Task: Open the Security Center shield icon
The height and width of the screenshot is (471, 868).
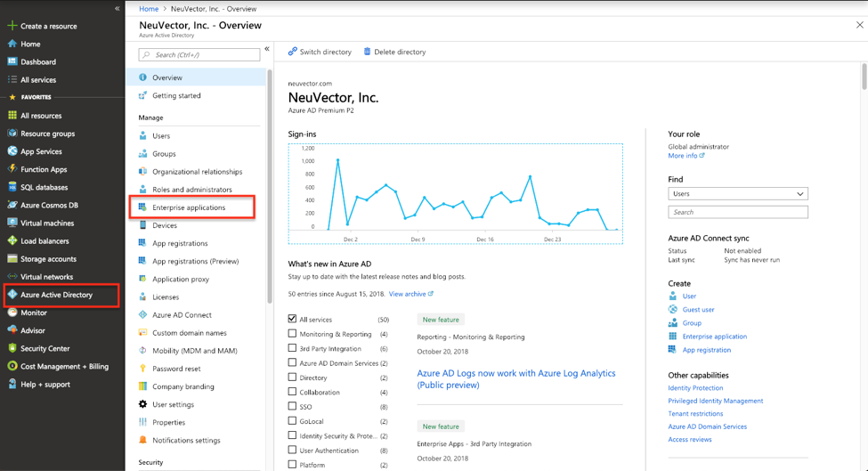Action: (12, 348)
